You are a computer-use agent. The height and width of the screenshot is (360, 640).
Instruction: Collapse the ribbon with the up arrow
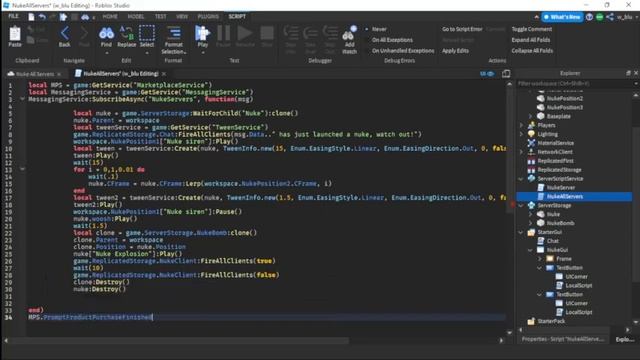point(536,17)
